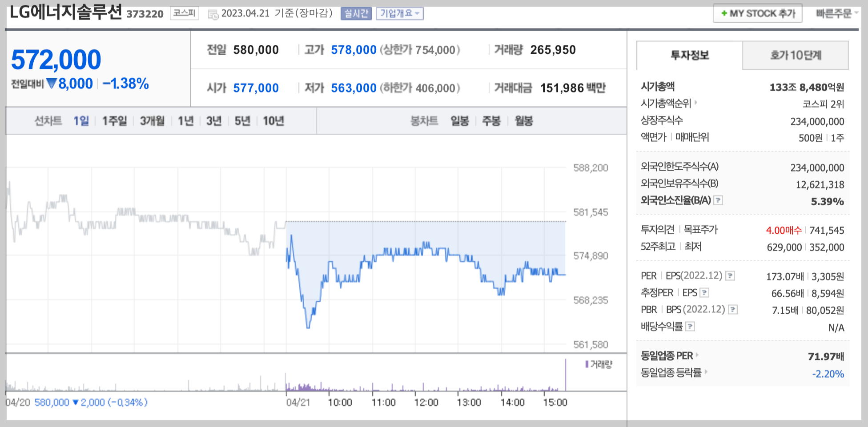Screen dimensions: 868x427
Task: Expand 시가총액순위 arrow link
Action: [696, 103]
